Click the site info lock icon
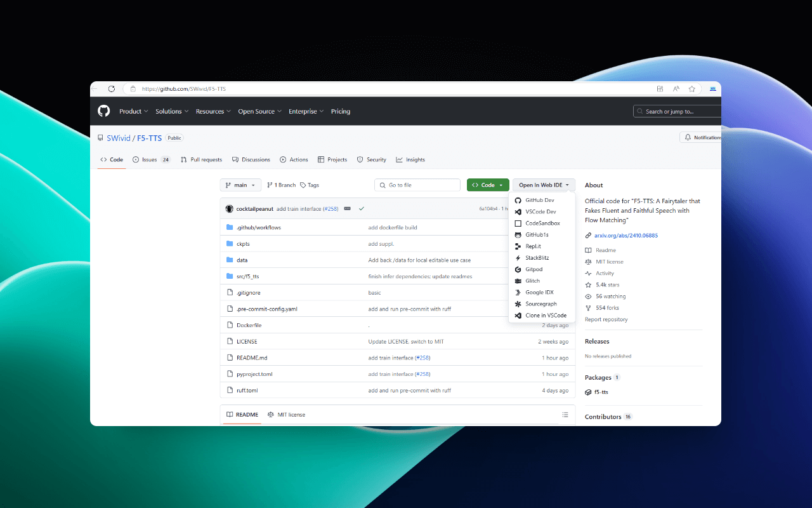 click(x=133, y=89)
